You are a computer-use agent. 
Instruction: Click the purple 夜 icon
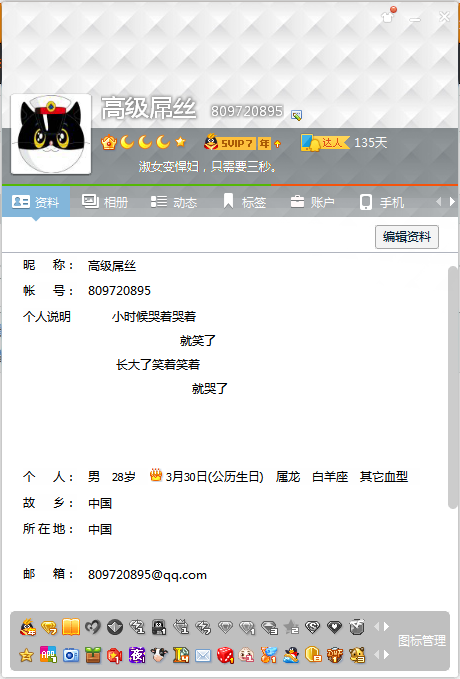[x=137, y=655]
